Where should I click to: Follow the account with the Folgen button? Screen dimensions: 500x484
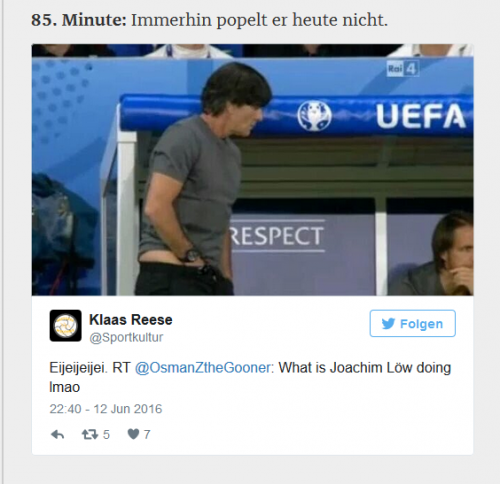(x=413, y=323)
